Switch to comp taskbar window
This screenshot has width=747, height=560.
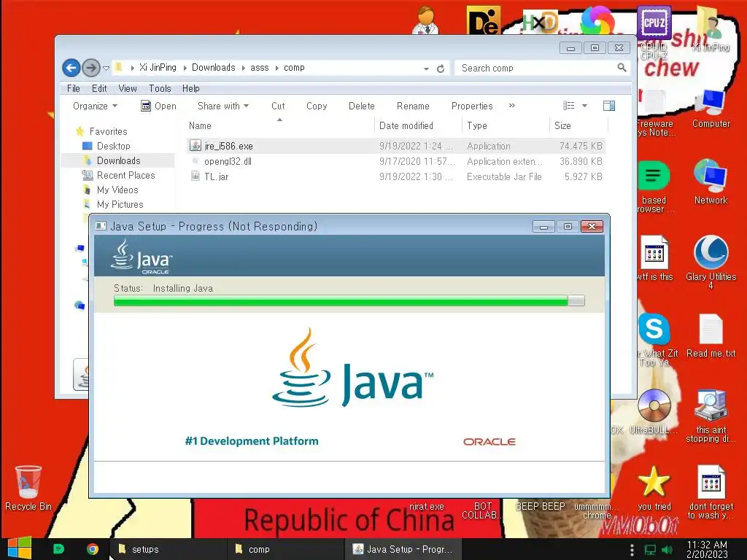(x=285, y=549)
